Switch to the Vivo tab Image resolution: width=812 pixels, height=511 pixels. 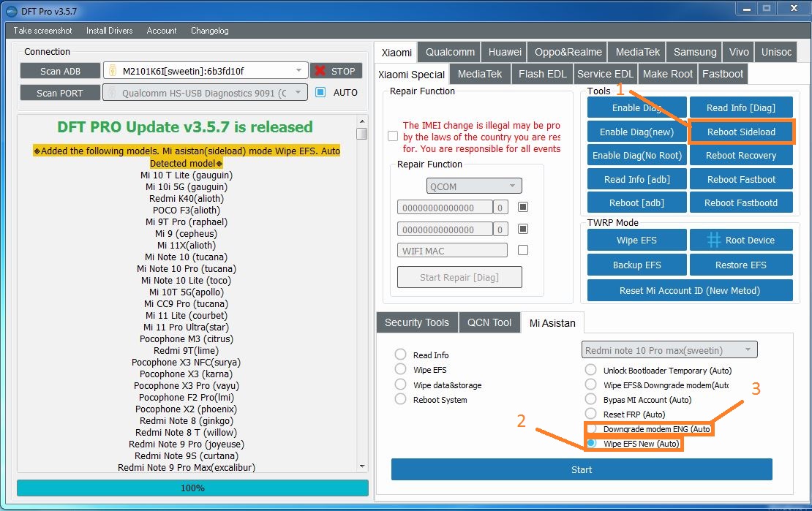coord(738,52)
